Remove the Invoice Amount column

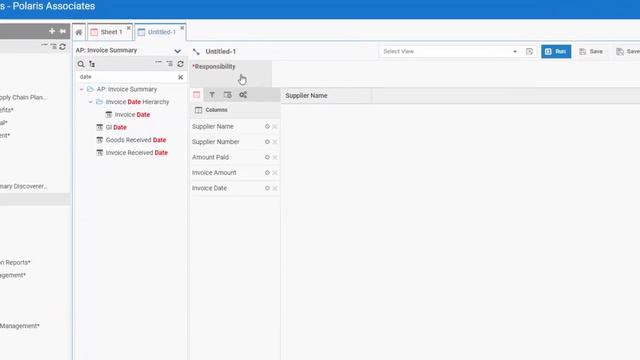tap(275, 173)
